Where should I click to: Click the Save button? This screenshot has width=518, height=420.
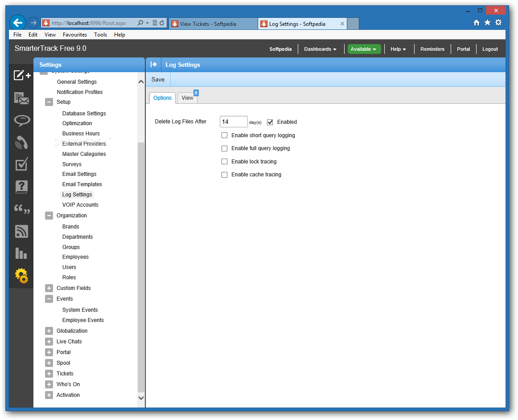tap(158, 80)
